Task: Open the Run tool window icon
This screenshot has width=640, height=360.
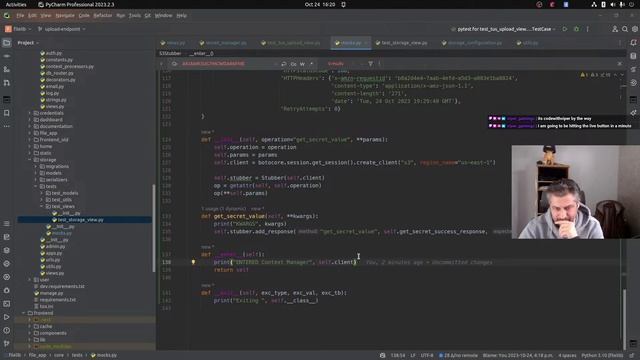Action: coord(7,317)
